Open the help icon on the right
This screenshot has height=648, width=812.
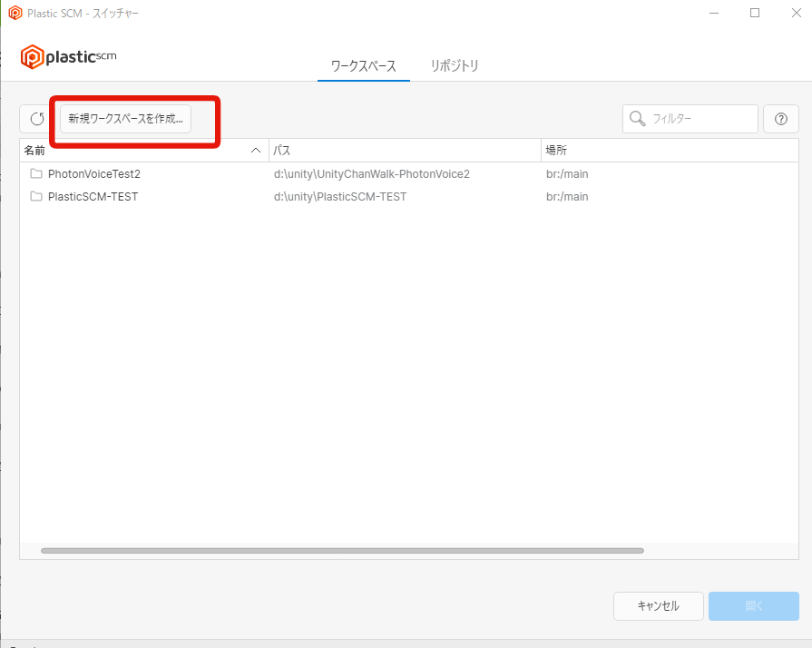tap(780, 118)
